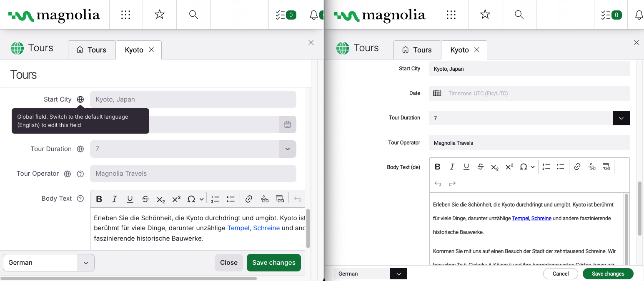Image resolution: width=644 pixels, height=281 pixels.
Task: Open the app launcher grid in left window
Action: 126,15
